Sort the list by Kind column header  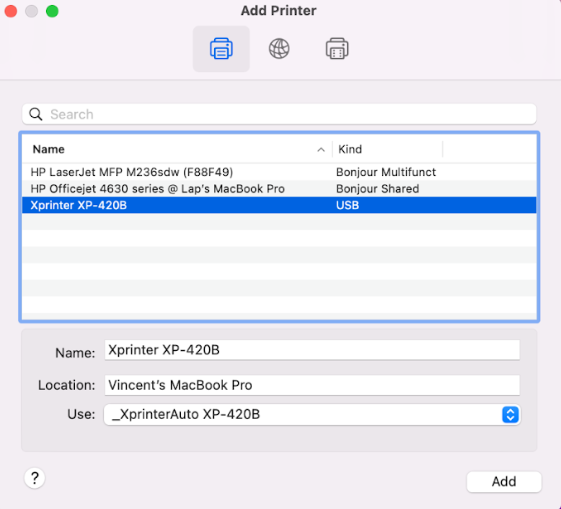[x=387, y=149]
